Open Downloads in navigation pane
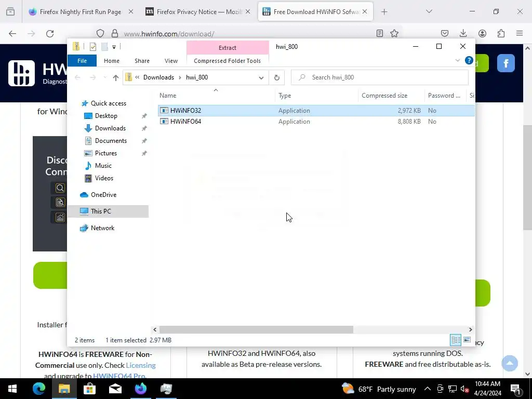Screen dimensions: 532x399 pos(110,128)
